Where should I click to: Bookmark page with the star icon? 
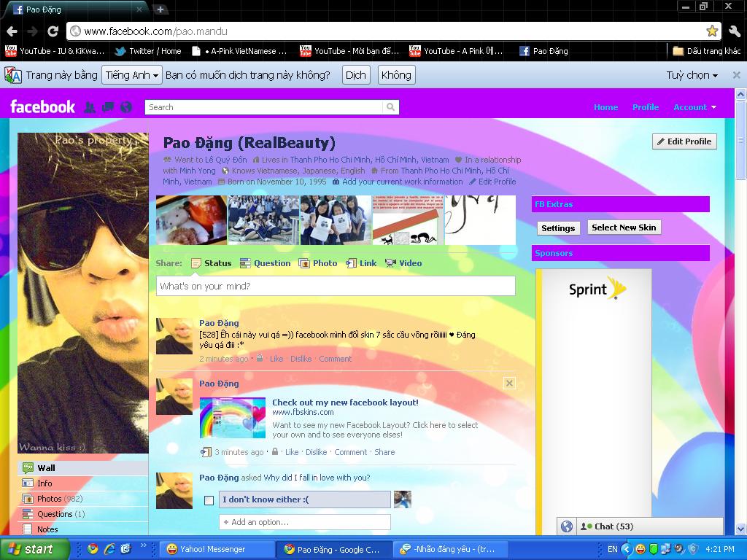(712, 31)
